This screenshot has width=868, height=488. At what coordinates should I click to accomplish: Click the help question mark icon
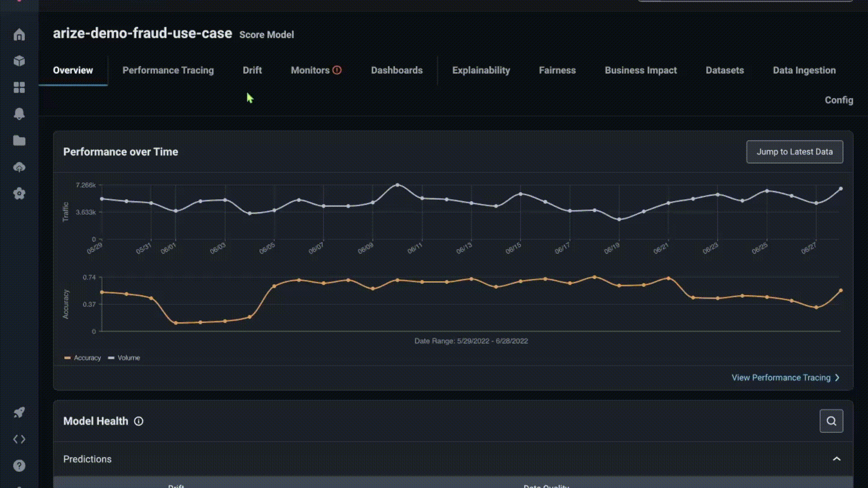pos(19,466)
